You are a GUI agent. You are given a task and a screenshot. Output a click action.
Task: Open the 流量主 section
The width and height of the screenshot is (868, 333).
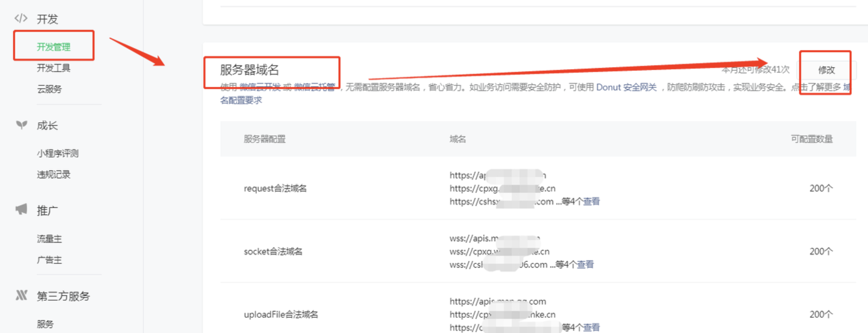(x=50, y=238)
